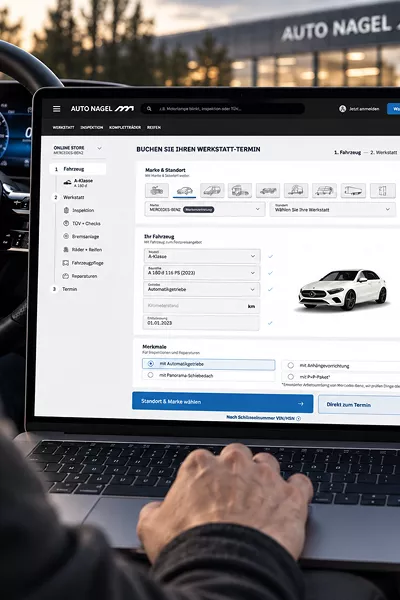Select the bus vehicle type icon
This screenshot has width=400, height=600.
tap(353, 191)
